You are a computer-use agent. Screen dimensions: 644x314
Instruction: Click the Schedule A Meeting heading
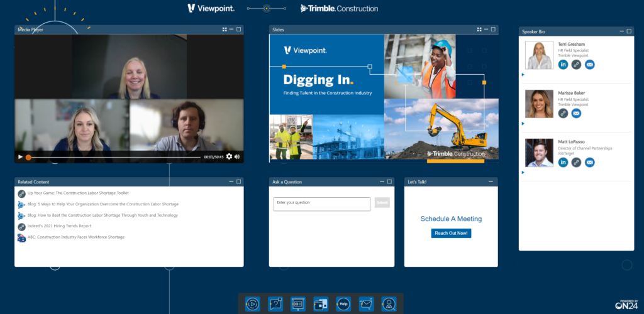(x=451, y=219)
